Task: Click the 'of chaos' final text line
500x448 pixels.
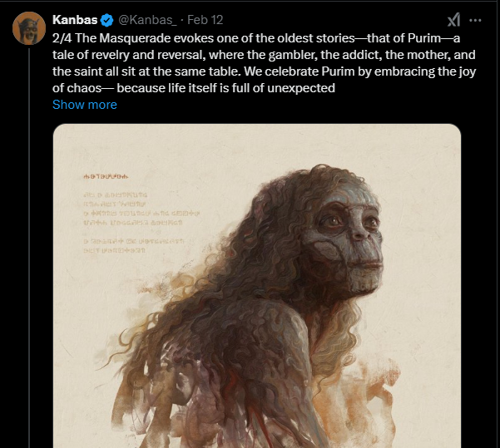Action: coord(194,88)
